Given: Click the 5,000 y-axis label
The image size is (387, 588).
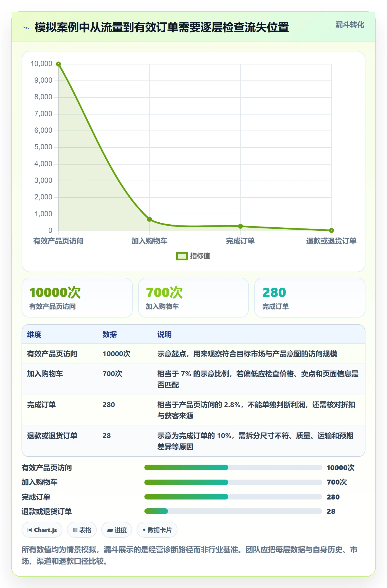Looking at the screenshot, I should (x=43, y=147).
